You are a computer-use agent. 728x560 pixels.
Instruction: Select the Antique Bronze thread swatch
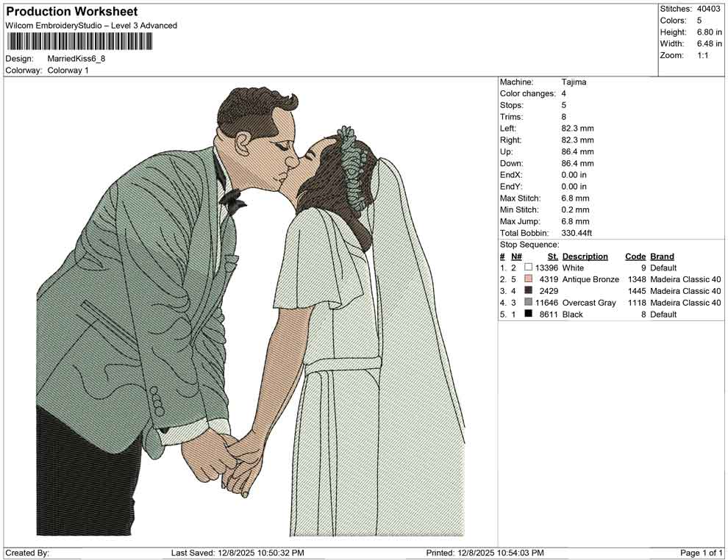[x=527, y=279]
